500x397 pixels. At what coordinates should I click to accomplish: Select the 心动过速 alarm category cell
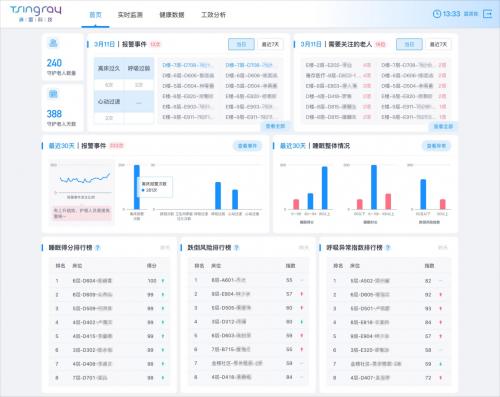click(x=109, y=101)
